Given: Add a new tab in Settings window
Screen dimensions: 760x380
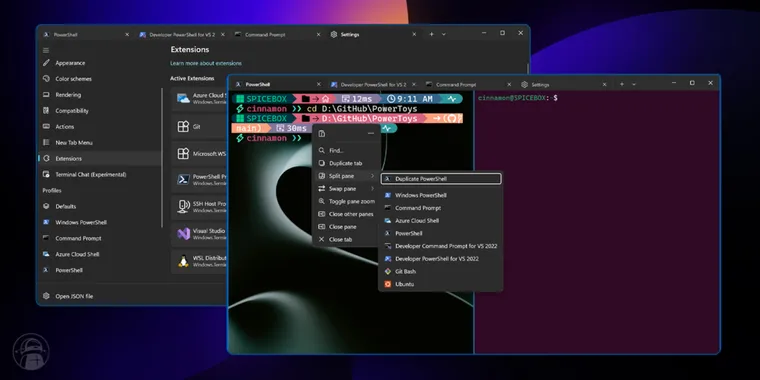Looking at the screenshot, I should 431,34.
